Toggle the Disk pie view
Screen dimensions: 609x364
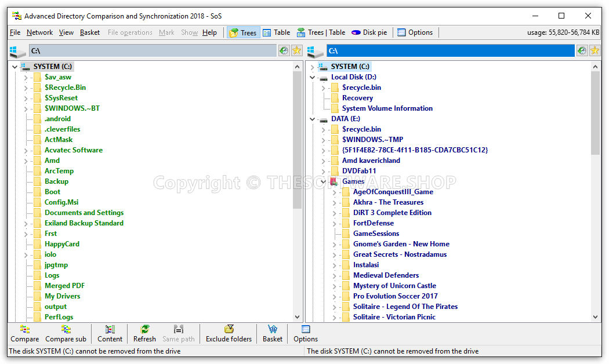coord(369,32)
